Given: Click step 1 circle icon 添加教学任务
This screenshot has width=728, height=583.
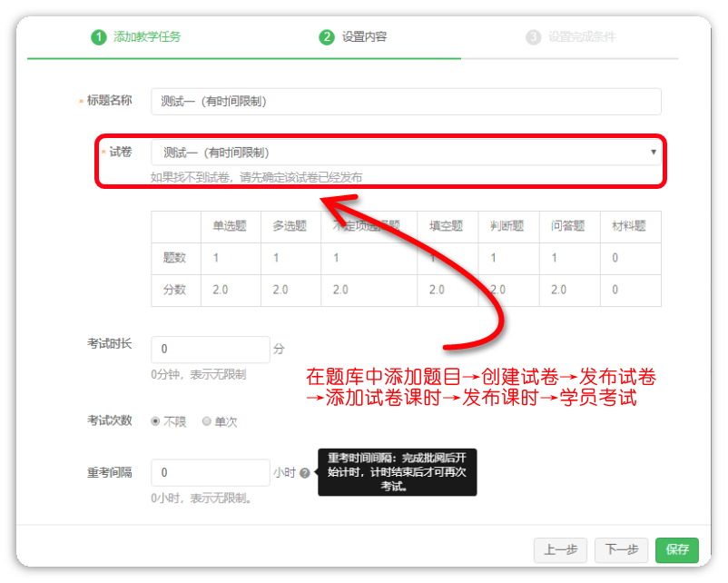Looking at the screenshot, I should pyautogui.click(x=98, y=37).
